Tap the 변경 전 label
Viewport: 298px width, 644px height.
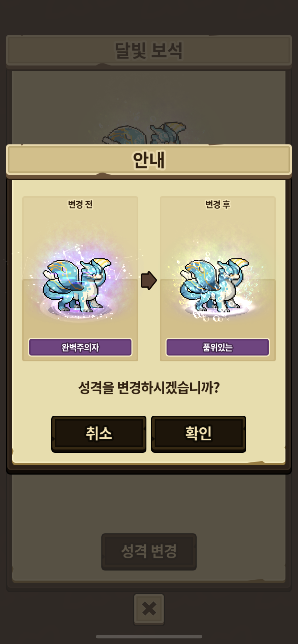coord(80,204)
